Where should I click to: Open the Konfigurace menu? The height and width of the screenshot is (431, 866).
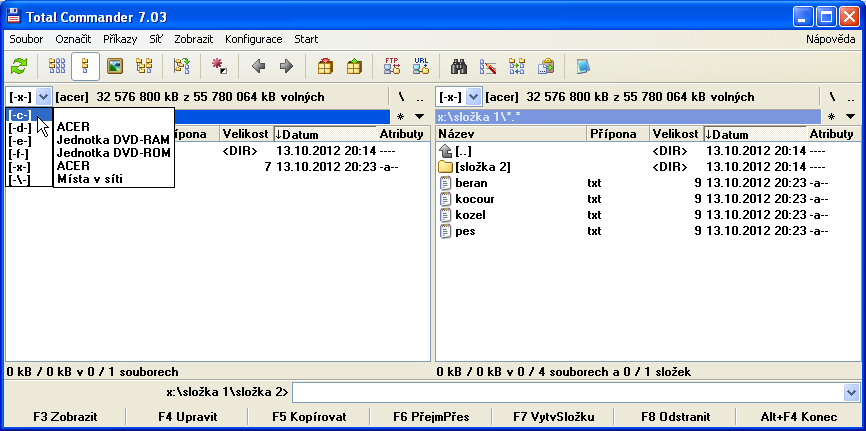254,39
